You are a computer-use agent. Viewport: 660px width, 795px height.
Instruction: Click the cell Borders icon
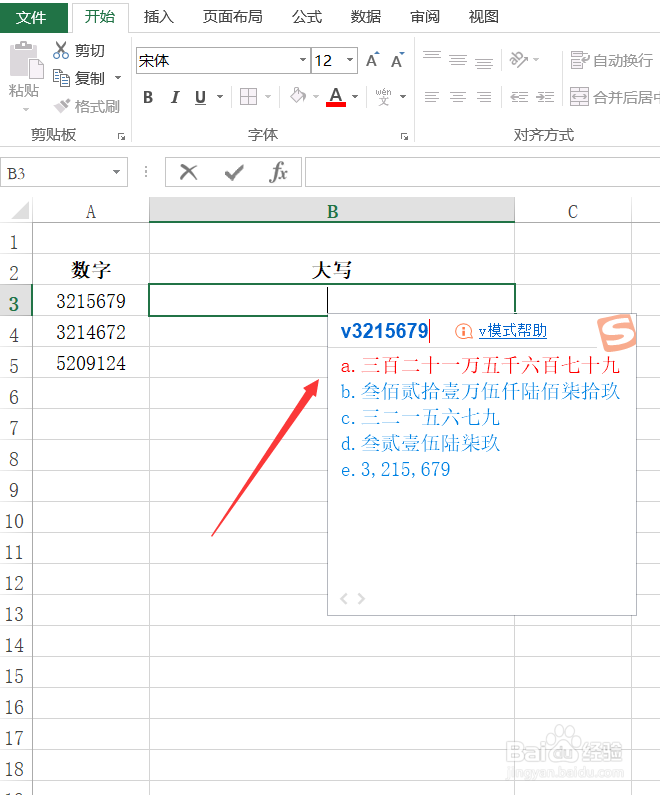coord(248,96)
